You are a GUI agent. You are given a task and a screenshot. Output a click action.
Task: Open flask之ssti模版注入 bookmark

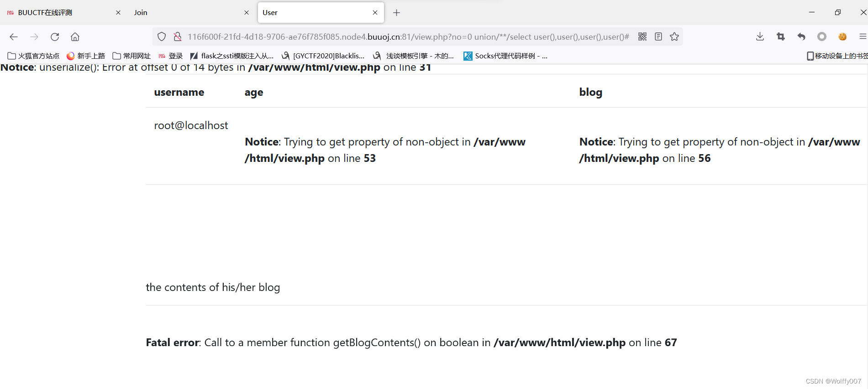click(x=232, y=56)
